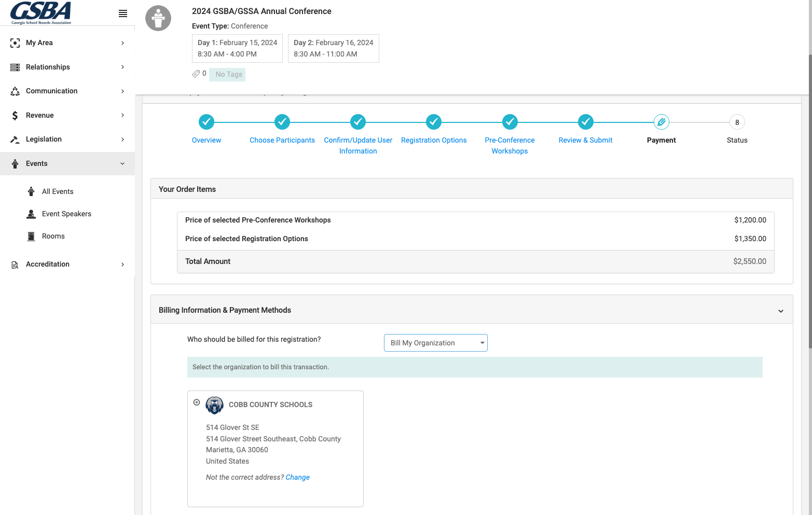The height and width of the screenshot is (515, 812).
Task: Go to the Overview step
Action: coord(207,140)
